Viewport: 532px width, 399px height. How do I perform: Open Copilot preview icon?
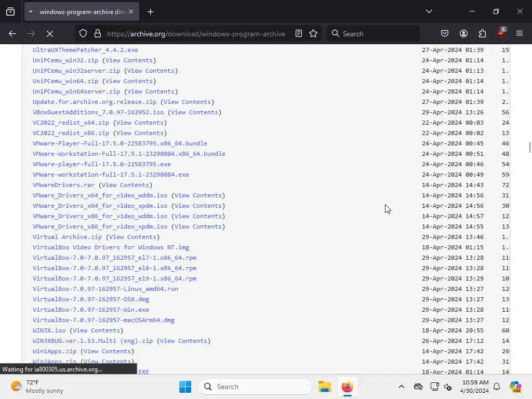click(x=515, y=387)
